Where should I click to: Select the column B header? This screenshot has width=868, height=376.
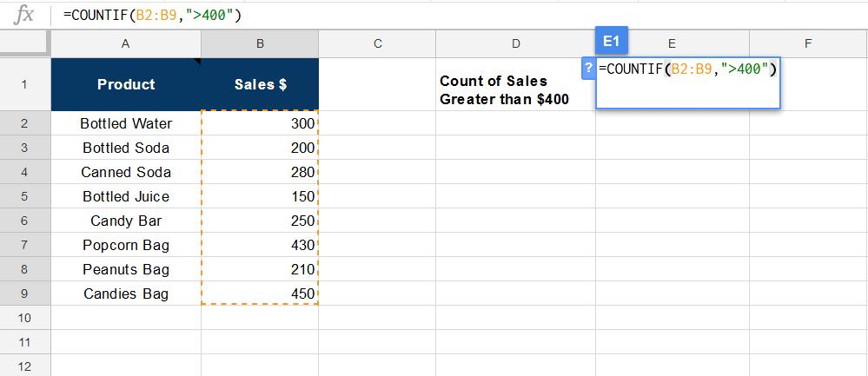tap(260, 43)
